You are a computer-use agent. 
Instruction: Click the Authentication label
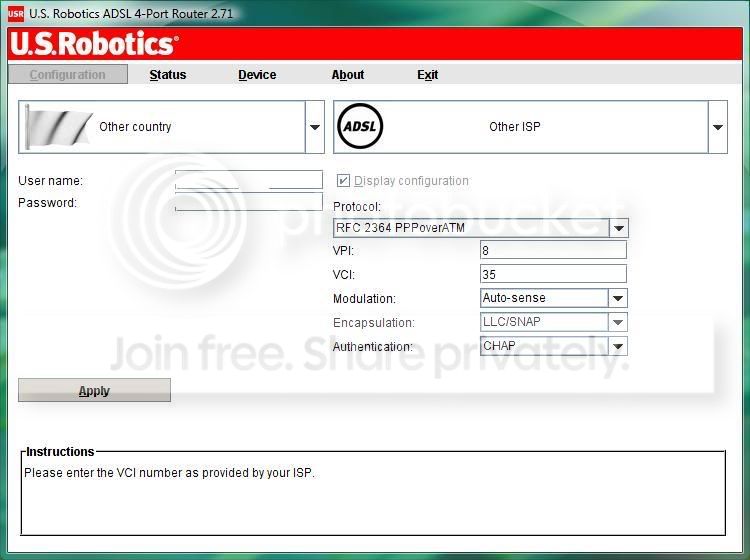373,347
